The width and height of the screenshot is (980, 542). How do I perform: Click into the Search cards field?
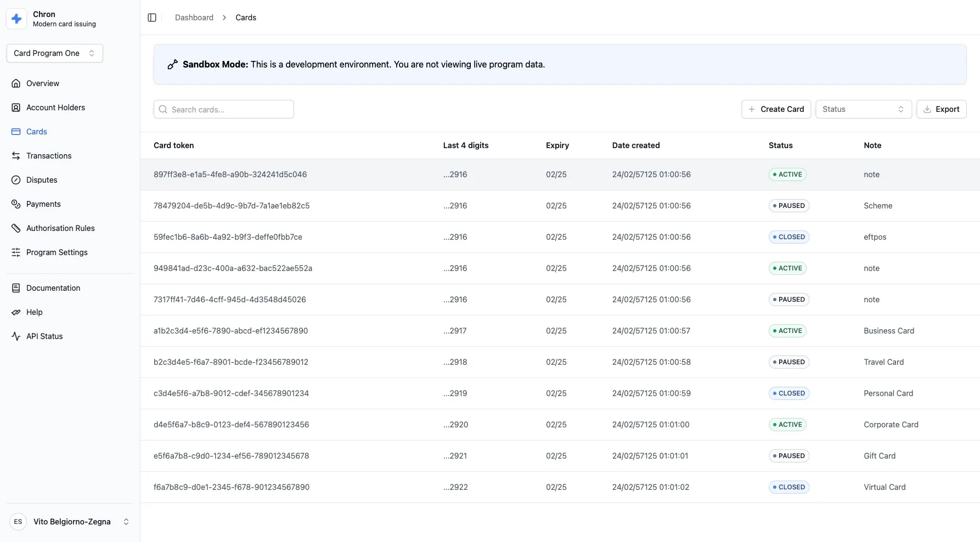tap(224, 109)
